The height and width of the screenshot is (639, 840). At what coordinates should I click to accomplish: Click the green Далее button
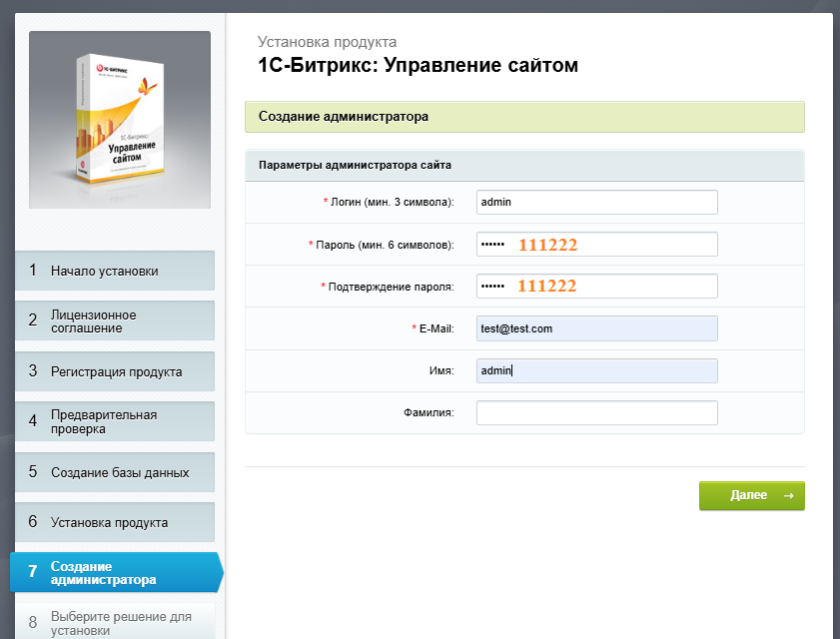752,495
